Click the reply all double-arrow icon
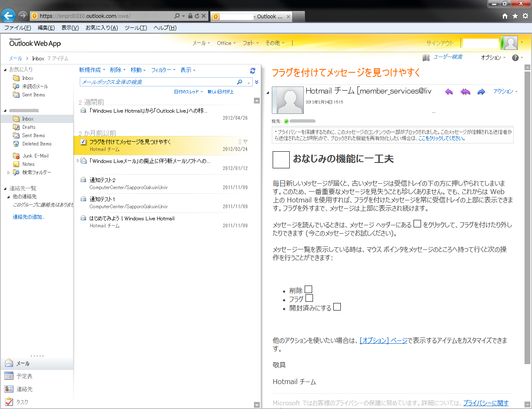 (465, 91)
